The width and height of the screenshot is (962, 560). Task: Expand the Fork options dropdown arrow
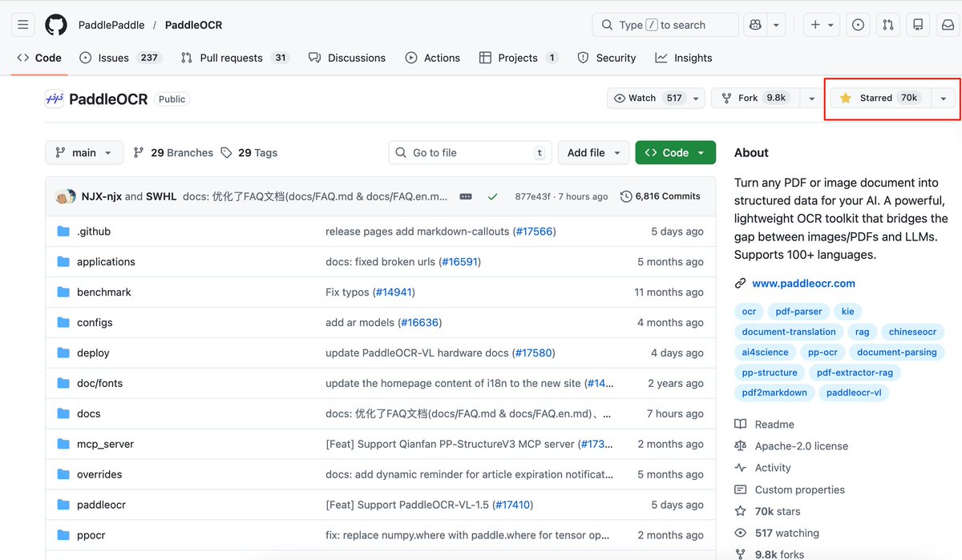tap(812, 99)
